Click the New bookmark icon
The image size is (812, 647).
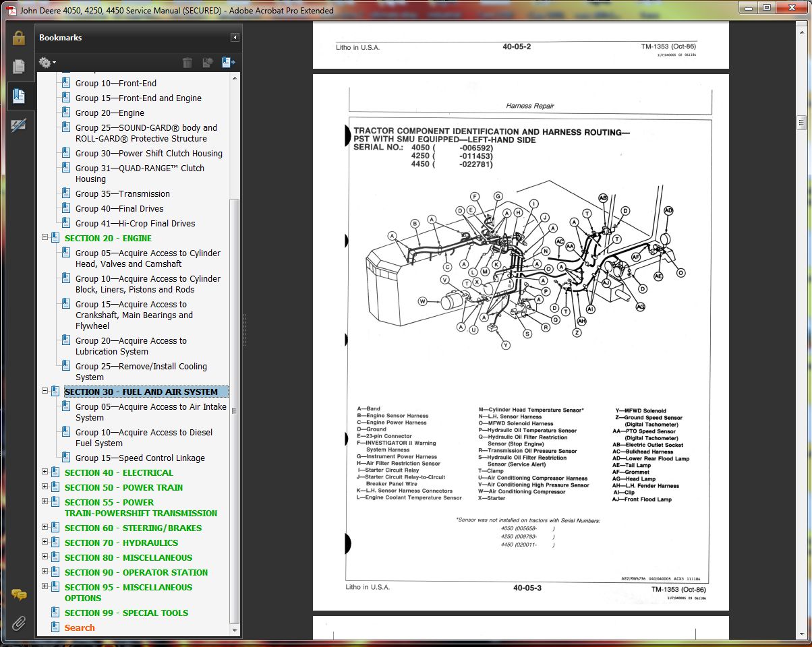[x=208, y=63]
